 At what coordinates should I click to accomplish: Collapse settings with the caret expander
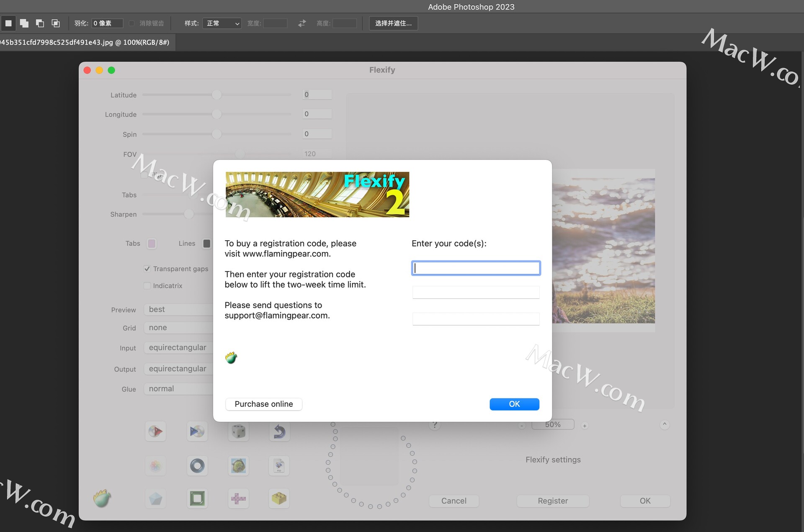664,424
